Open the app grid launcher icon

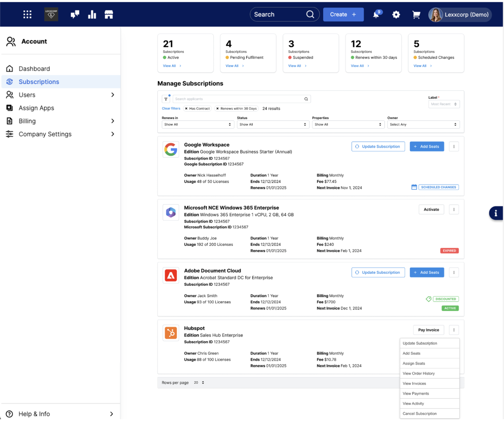click(27, 15)
